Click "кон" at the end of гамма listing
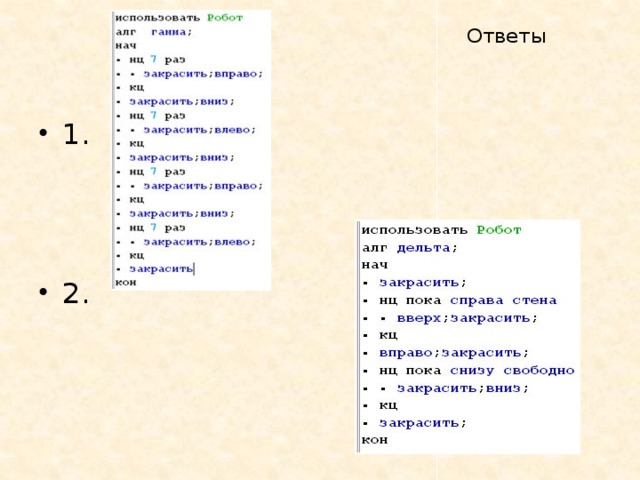The height and width of the screenshot is (480, 640). point(126,282)
